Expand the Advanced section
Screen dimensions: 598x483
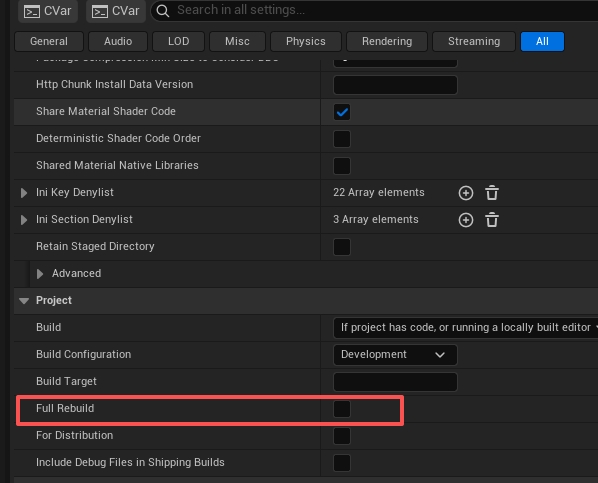pyautogui.click(x=40, y=274)
